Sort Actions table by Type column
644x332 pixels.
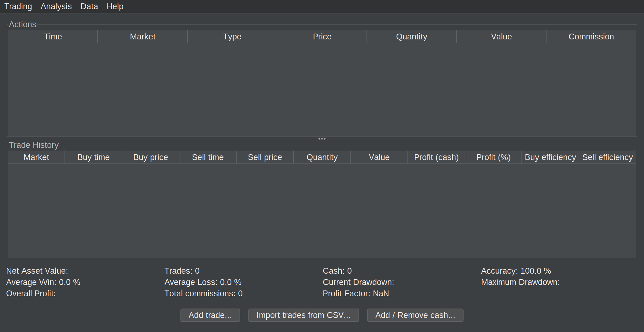pos(232,37)
